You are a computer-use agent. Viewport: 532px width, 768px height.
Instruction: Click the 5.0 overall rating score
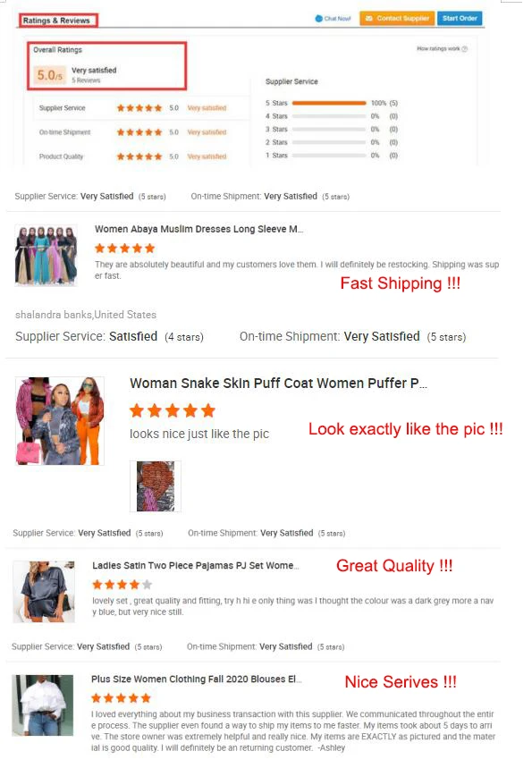50,75
